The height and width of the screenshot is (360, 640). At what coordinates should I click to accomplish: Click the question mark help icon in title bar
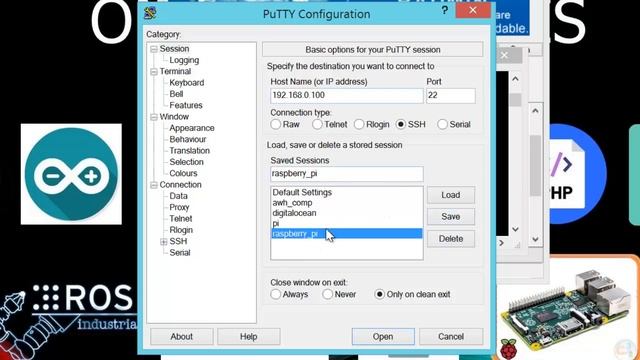(444, 11)
